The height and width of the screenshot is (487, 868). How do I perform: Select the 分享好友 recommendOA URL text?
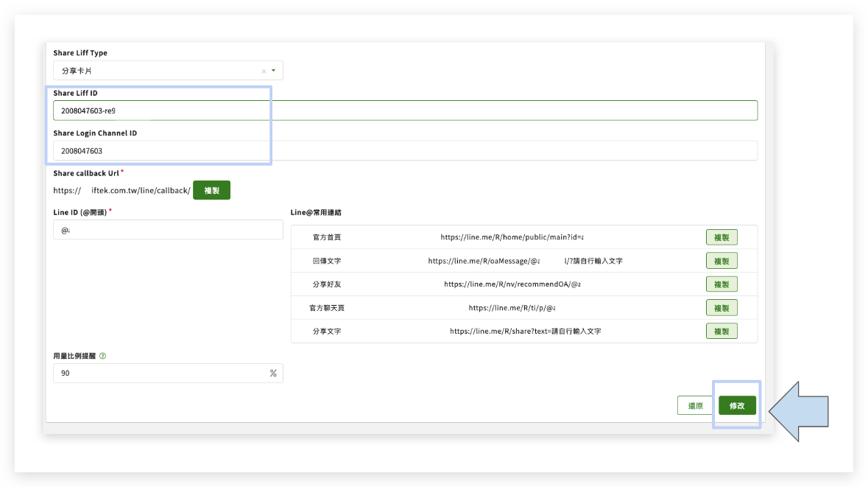tap(512, 284)
